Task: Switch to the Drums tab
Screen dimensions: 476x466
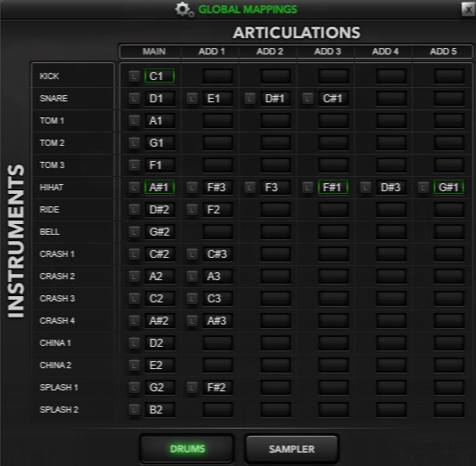Action: click(187, 449)
